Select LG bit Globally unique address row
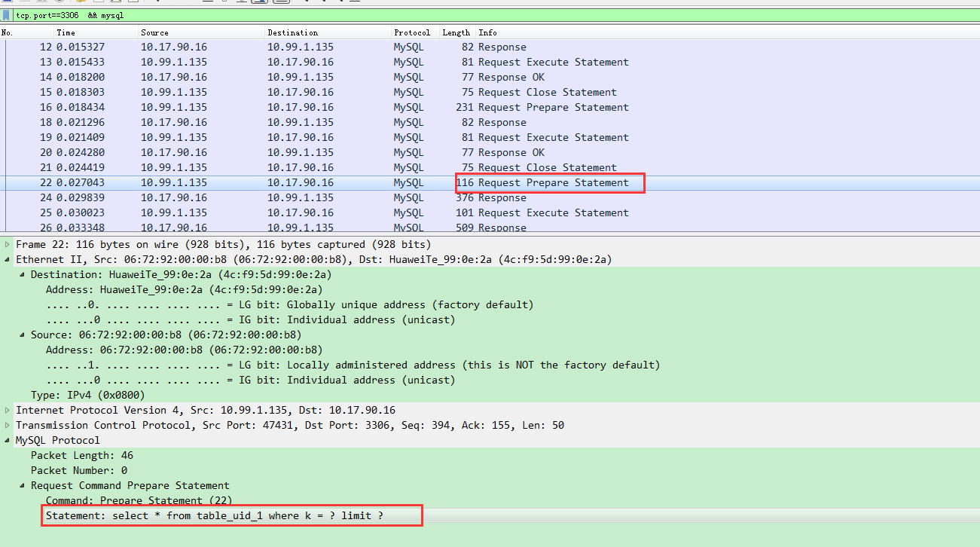This screenshot has height=547, width=980. 490,304
